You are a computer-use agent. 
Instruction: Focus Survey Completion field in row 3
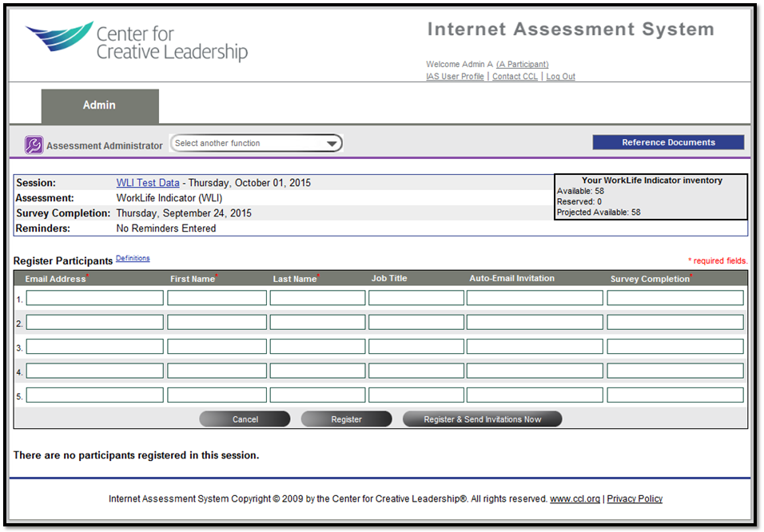(x=675, y=347)
